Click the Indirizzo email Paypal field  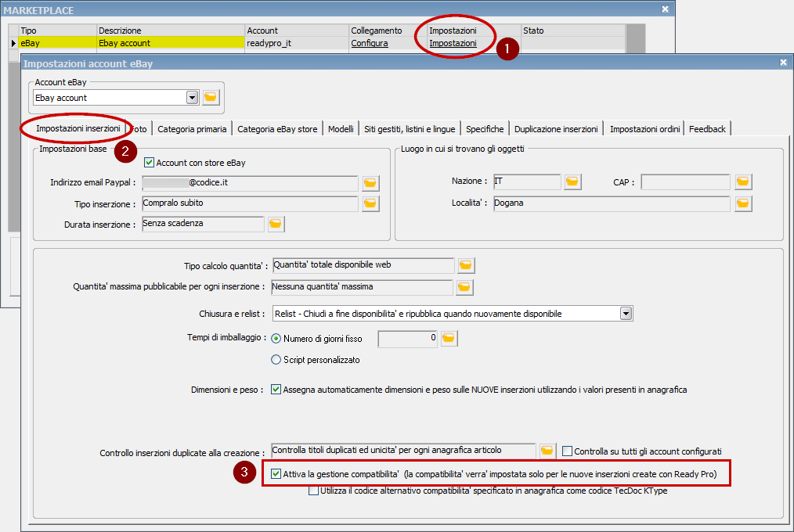point(250,183)
